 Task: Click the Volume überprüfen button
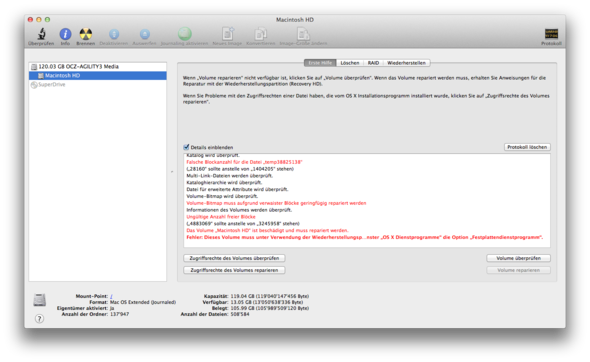coord(519,258)
